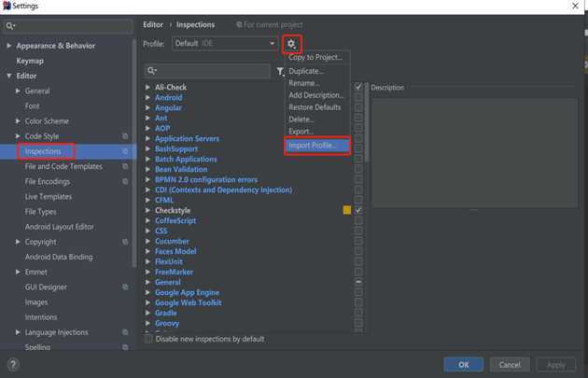Viewport: 588px width, 378px height.
Task: Click project-level icon beside File Encodings
Action: [125, 182]
